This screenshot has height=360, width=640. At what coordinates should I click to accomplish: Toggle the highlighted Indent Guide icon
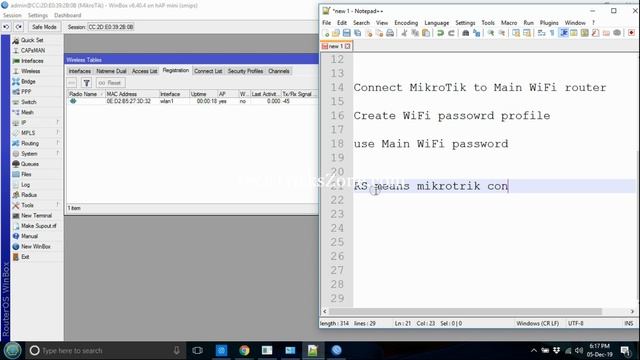[564, 33]
